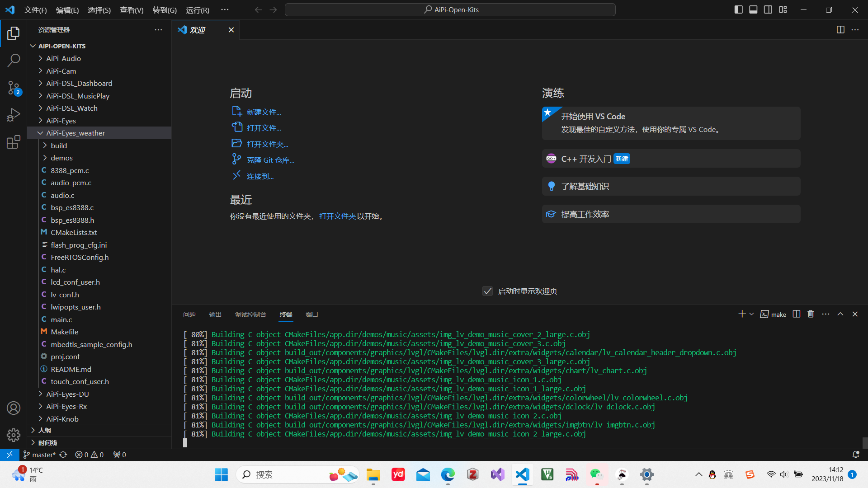The height and width of the screenshot is (488, 868).
Task: Open the 编辑(E) menu
Action: (x=67, y=10)
